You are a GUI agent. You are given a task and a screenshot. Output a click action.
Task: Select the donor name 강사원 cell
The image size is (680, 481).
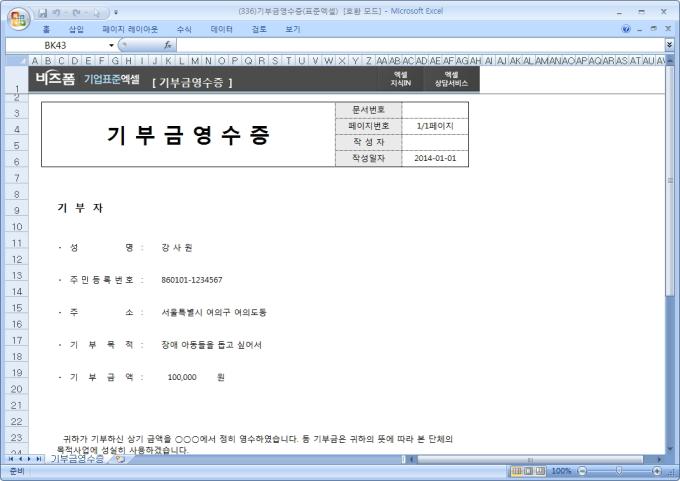pyautogui.click(x=177, y=248)
